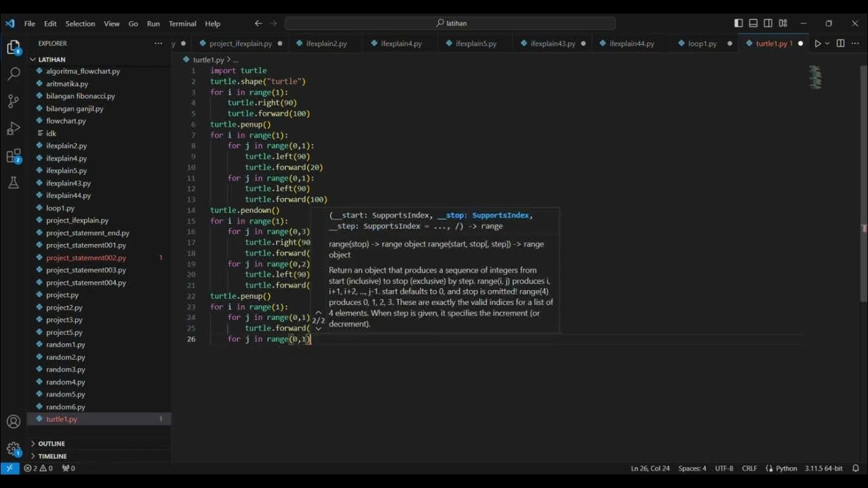Open ports forwarded indicator in status bar
Viewport: 868px width, 488px height.
[68, 468]
